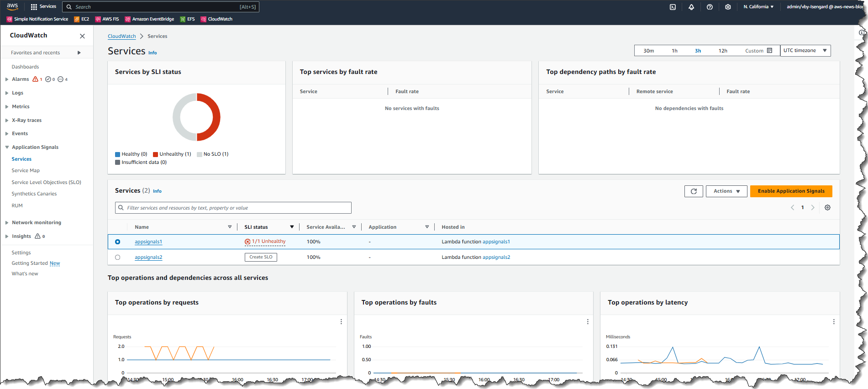Viewport: 868px width, 389px height.
Task: Click the No SLO grey legend swatch
Action: [x=200, y=155]
